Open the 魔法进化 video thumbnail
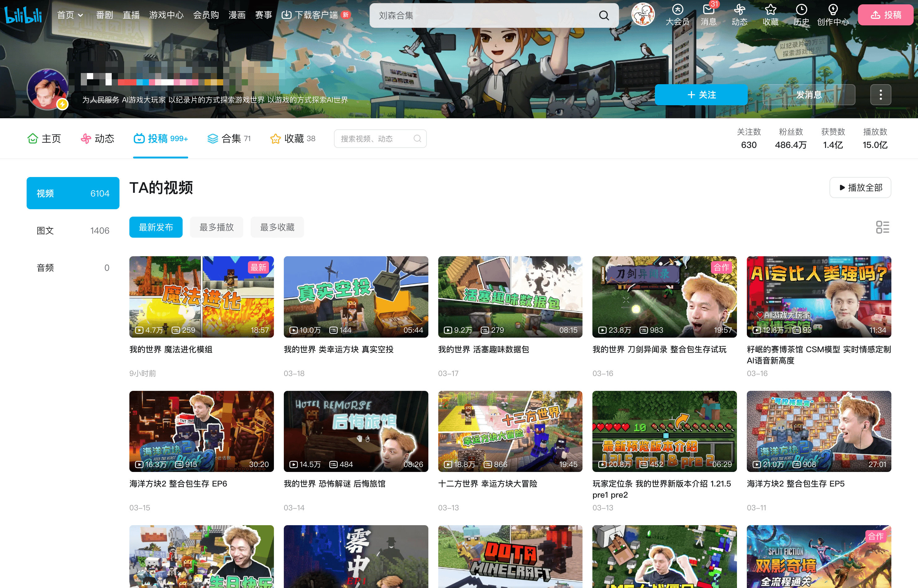Viewport: 918px width, 588px height. click(201, 297)
